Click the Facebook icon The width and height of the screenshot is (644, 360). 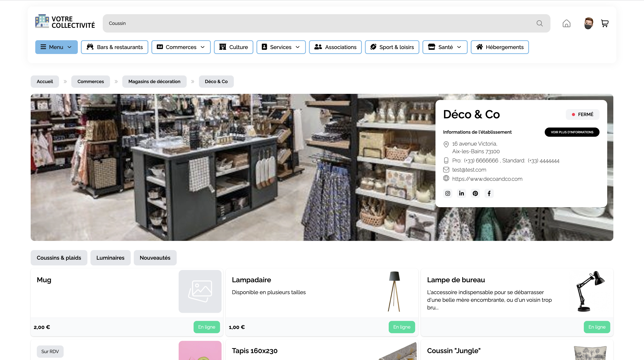[x=489, y=193]
